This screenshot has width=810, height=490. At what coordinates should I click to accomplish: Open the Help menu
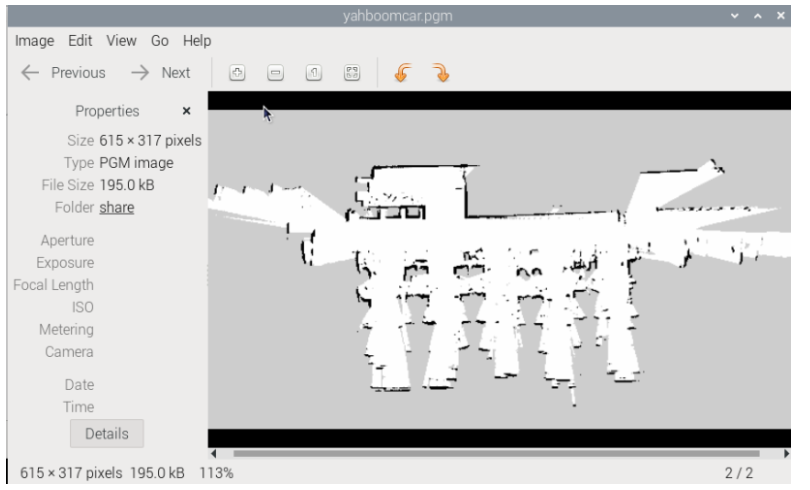tap(196, 40)
